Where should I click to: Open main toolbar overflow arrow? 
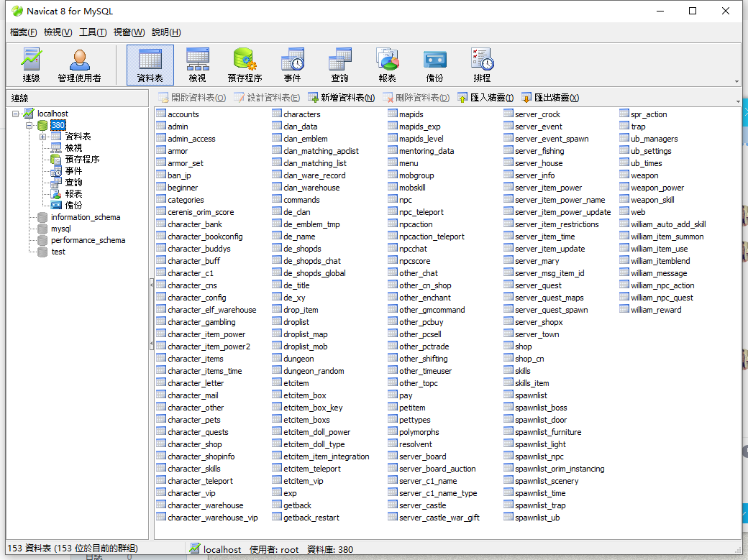point(736,81)
